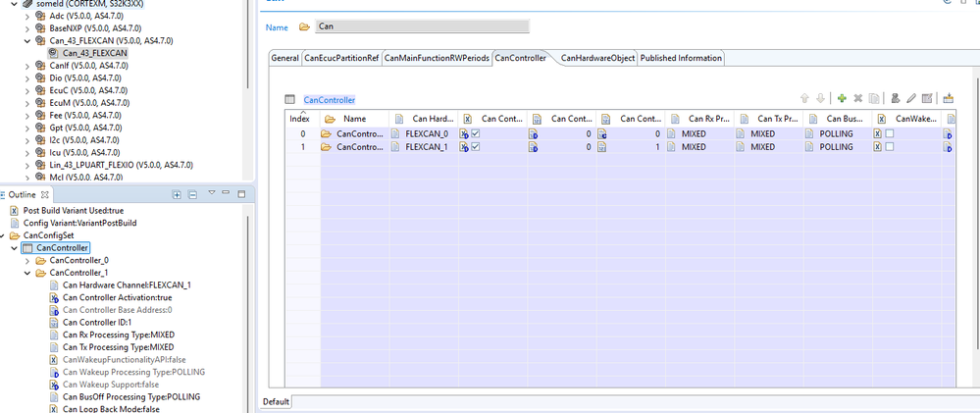980x413 pixels.
Task: Click POLLING cell in table row 0
Action: pyautogui.click(x=838, y=133)
